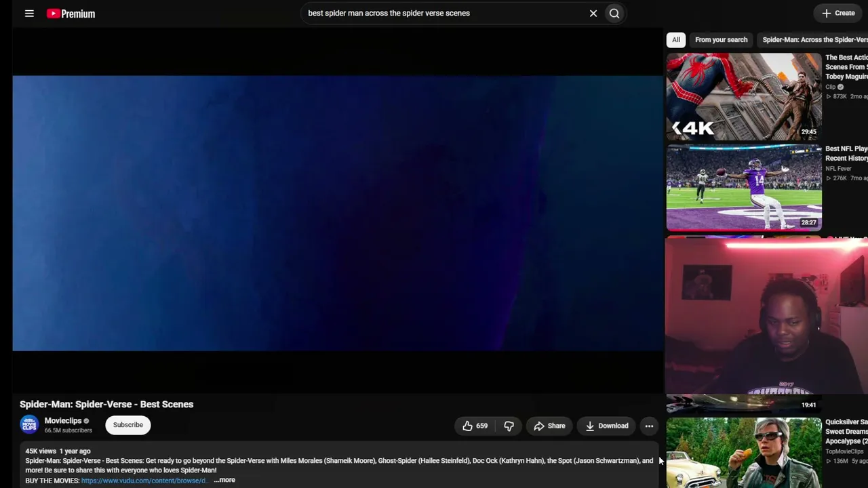This screenshot has width=868, height=488.
Task: Click the video title Spider-Man: Spider-Verse - Best Scenes
Action: 106,404
